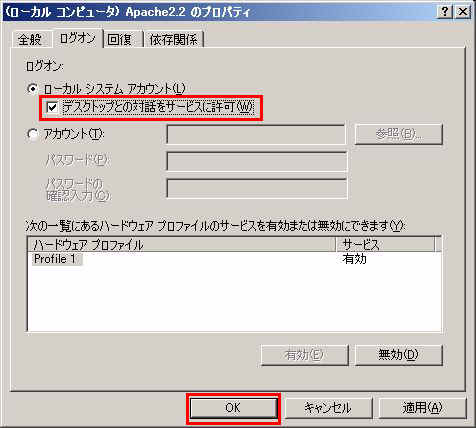Open the 依存関係 tab
Viewport: 476px width, 428px height.
point(173,40)
